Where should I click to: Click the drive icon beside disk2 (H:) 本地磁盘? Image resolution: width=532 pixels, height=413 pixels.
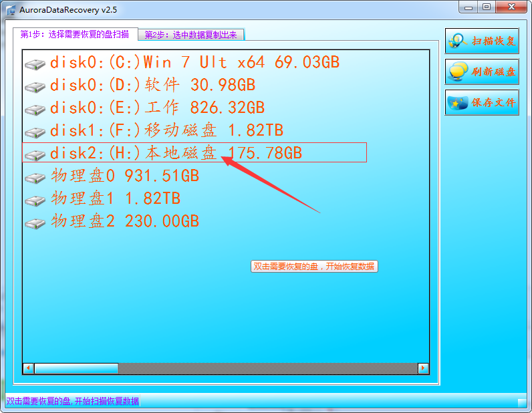[x=35, y=155]
